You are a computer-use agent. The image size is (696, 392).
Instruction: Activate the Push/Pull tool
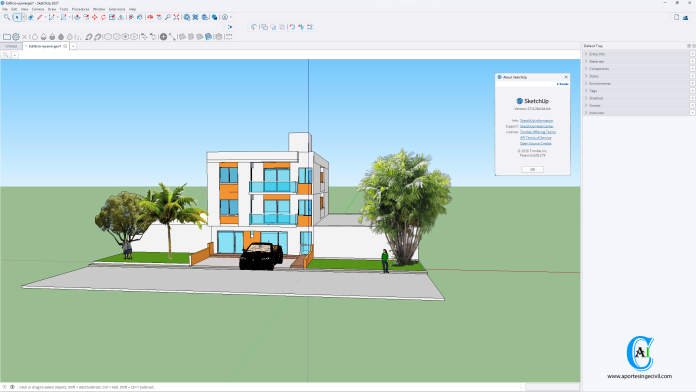tap(77, 17)
